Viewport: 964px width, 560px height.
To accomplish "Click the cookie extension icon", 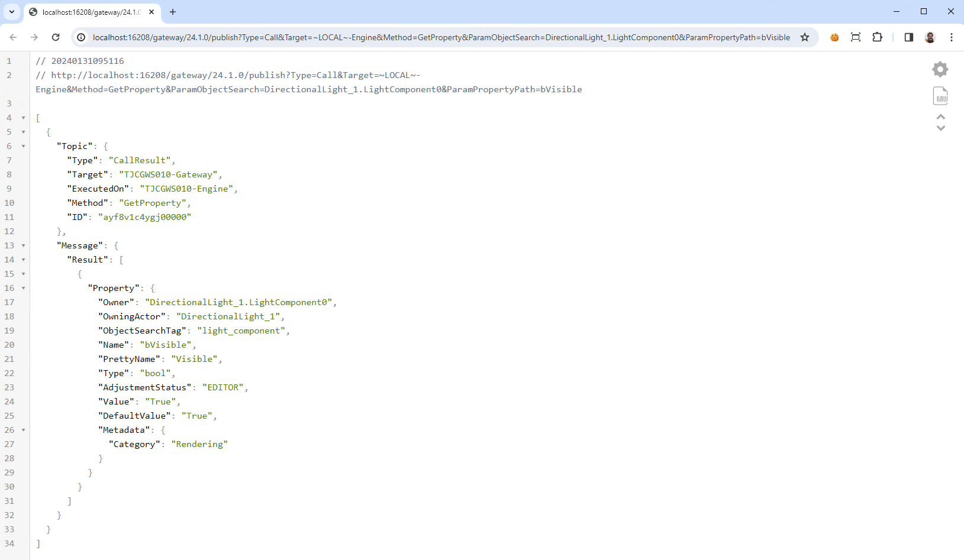I will (834, 37).
